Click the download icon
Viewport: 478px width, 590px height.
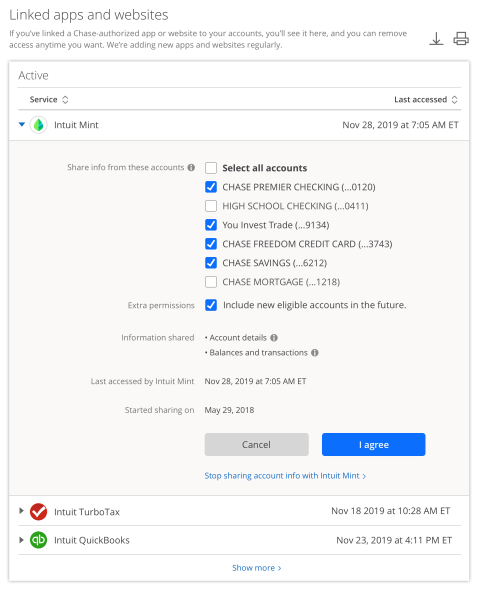click(436, 39)
